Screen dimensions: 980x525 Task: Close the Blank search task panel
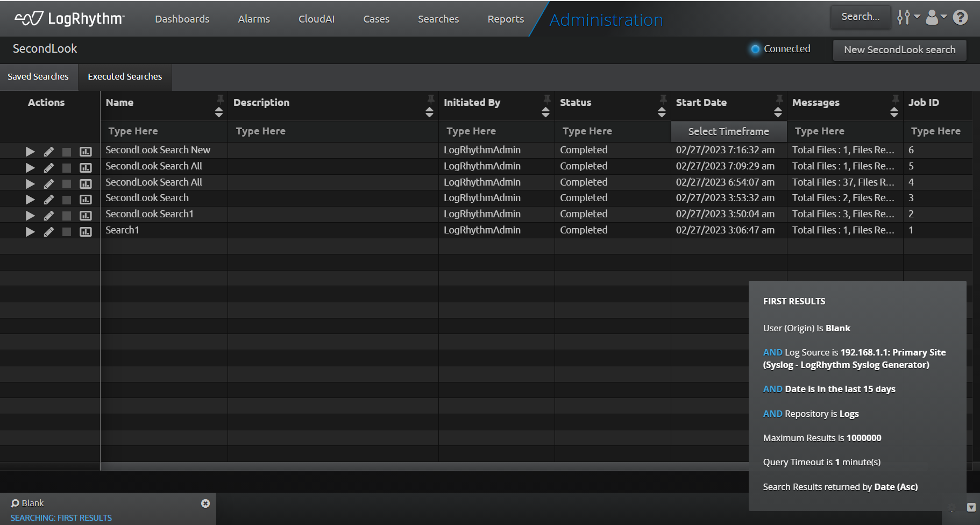[x=205, y=503]
